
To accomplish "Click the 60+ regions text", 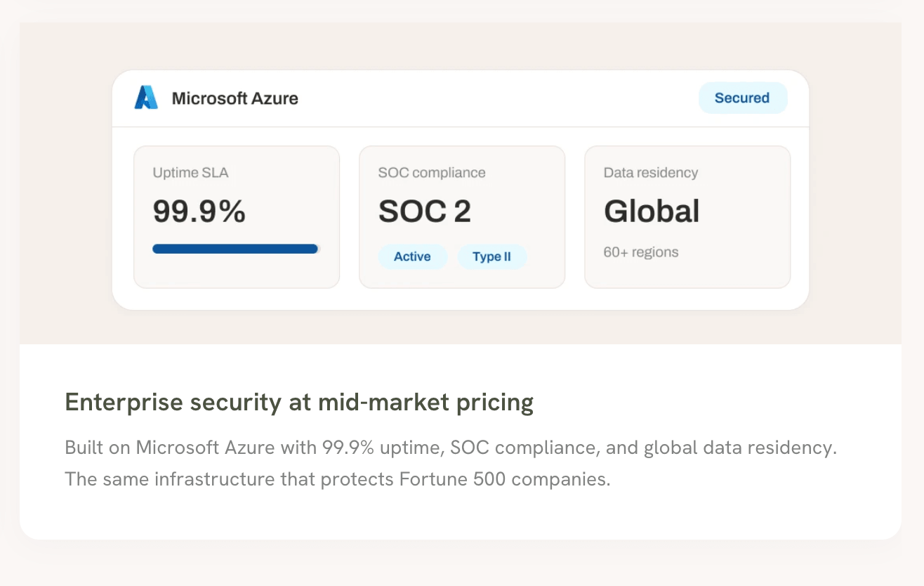I will coord(641,252).
